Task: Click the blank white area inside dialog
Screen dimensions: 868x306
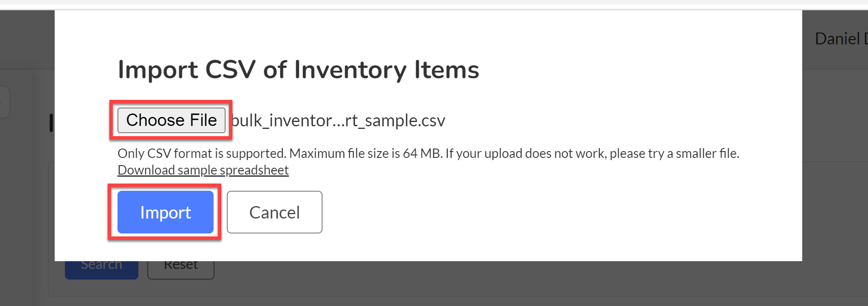Action: pyautogui.click(x=555, y=213)
